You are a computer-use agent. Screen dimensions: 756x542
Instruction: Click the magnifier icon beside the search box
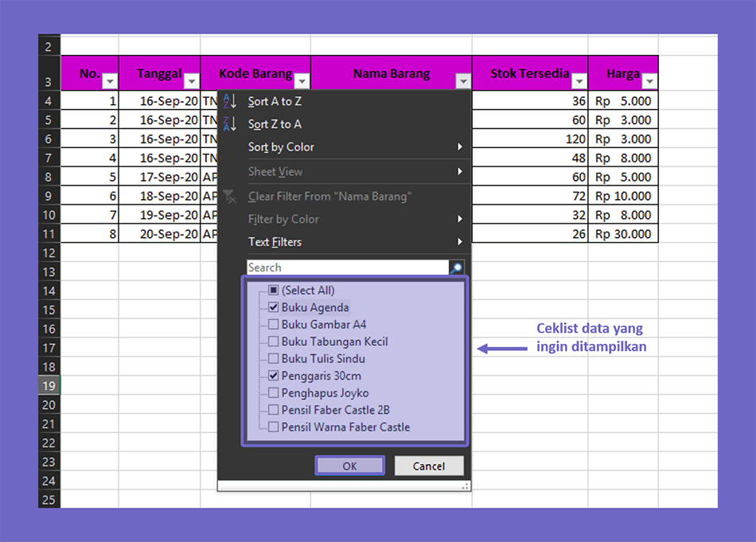pyautogui.click(x=458, y=267)
